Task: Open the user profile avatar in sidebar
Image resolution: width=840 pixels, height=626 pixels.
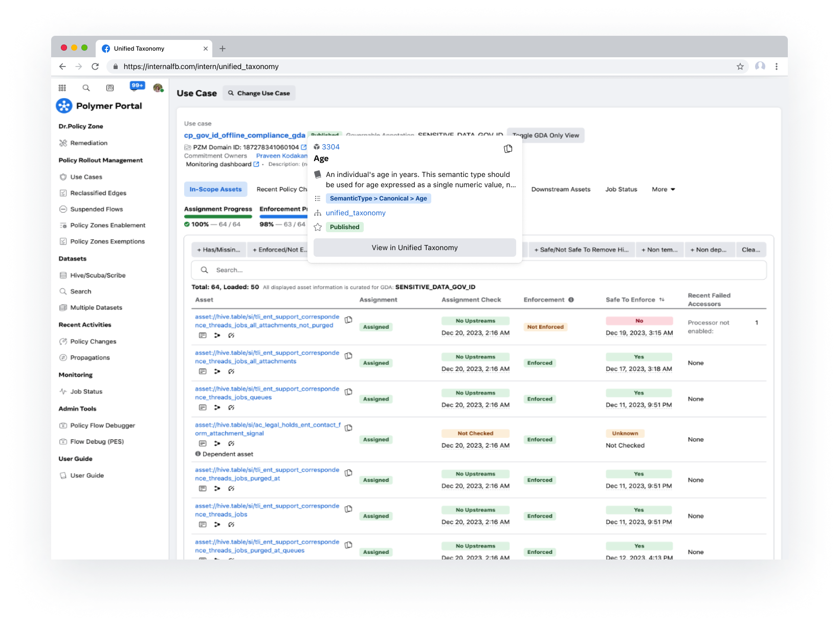Action: (158, 88)
